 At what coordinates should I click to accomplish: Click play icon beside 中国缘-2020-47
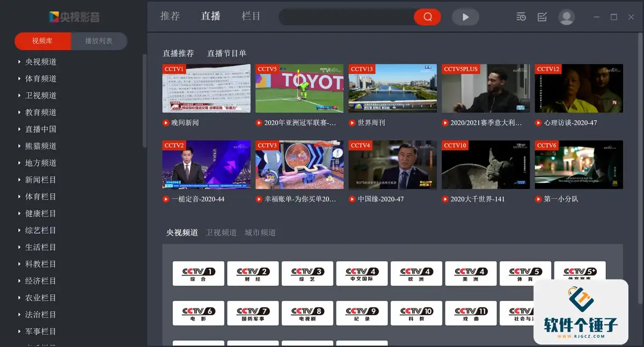click(352, 199)
